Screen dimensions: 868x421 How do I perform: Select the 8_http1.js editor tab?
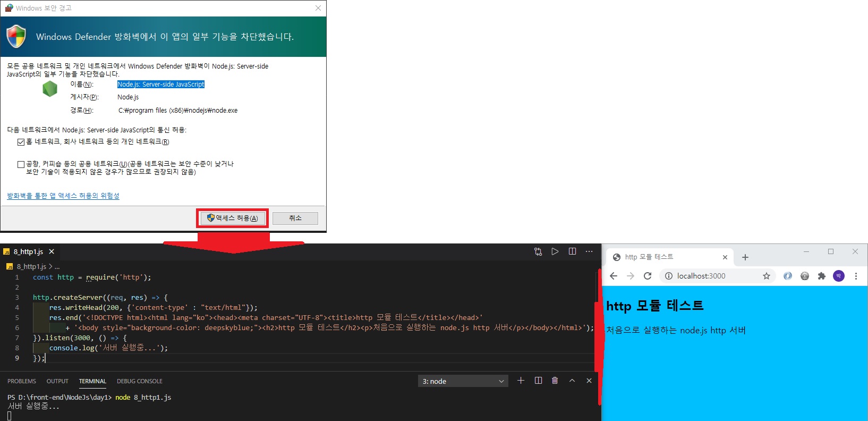[29, 251]
